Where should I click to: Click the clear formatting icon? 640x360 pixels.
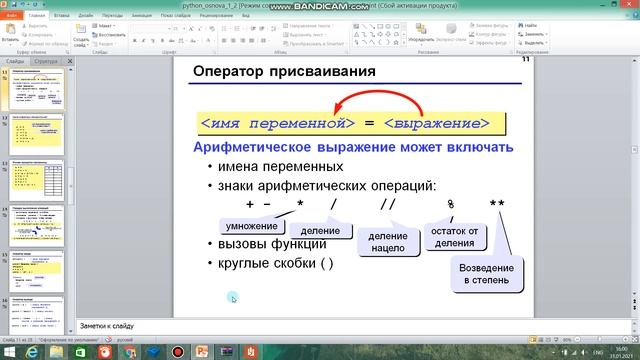(211, 29)
